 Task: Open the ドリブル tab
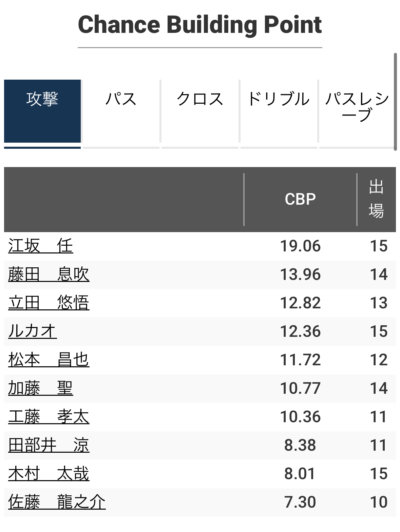click(x=279, y=111)
